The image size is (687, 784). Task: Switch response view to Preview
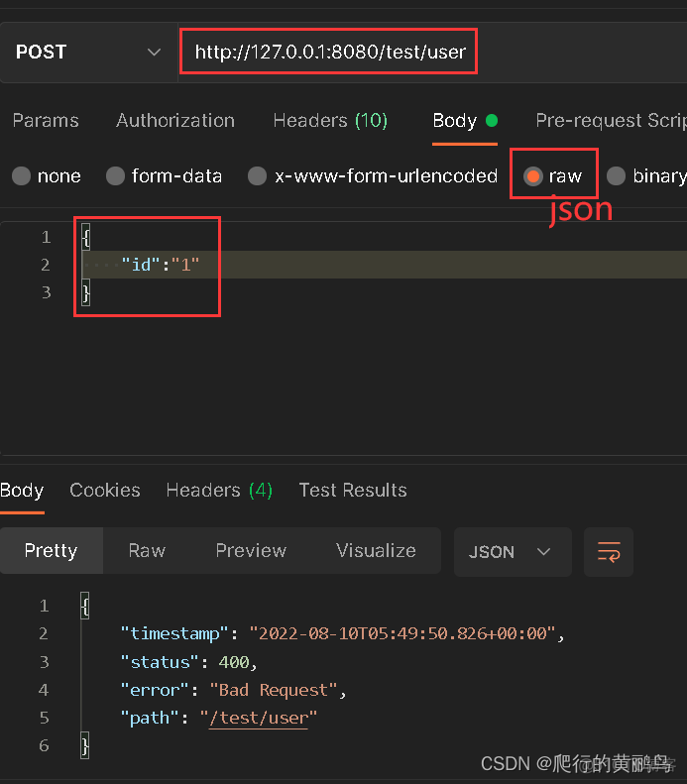tap(251, 551)
